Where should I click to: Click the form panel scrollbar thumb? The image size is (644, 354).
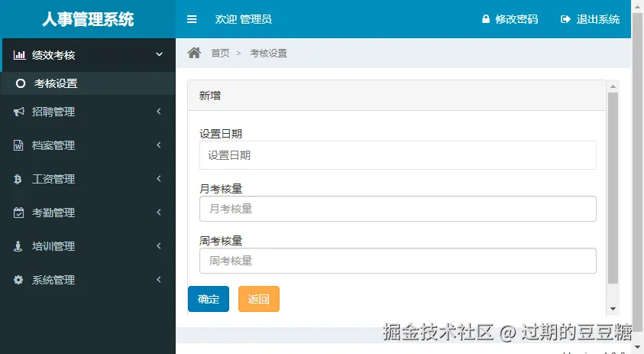tap(613, 188)
